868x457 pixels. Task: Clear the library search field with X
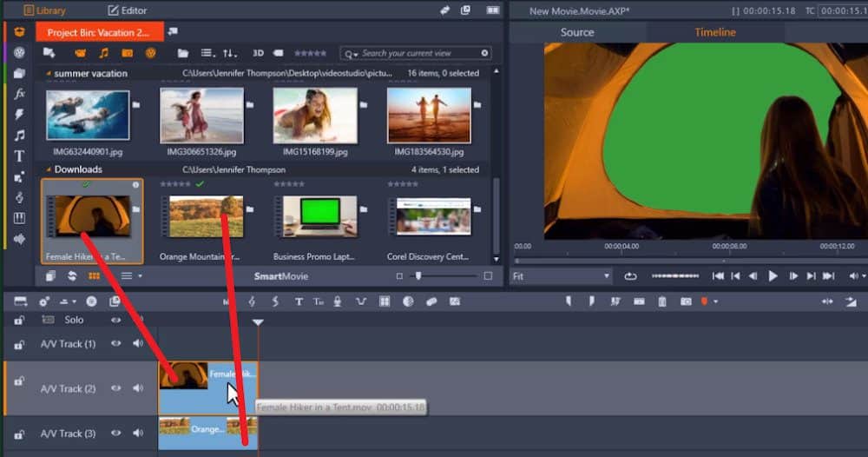[x=484, y=53]
